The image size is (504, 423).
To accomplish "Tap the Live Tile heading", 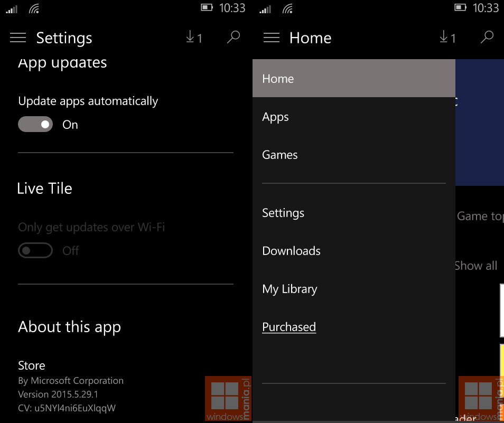I will pyautogui.click(x=45, y=189).
